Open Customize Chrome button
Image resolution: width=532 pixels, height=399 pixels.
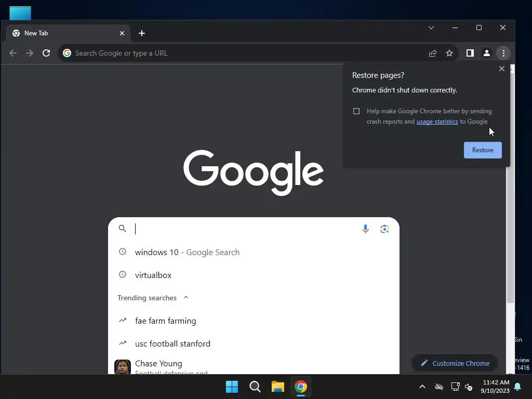click(455, 363)
